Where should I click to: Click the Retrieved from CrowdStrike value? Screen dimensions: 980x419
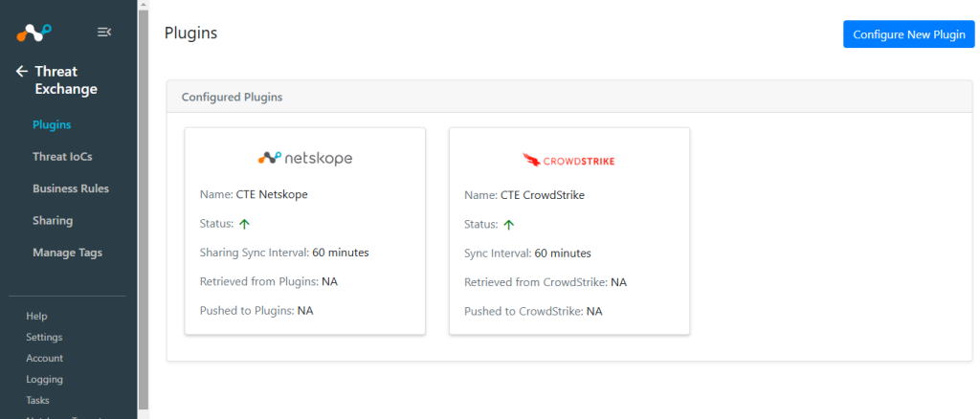(619, 281)
